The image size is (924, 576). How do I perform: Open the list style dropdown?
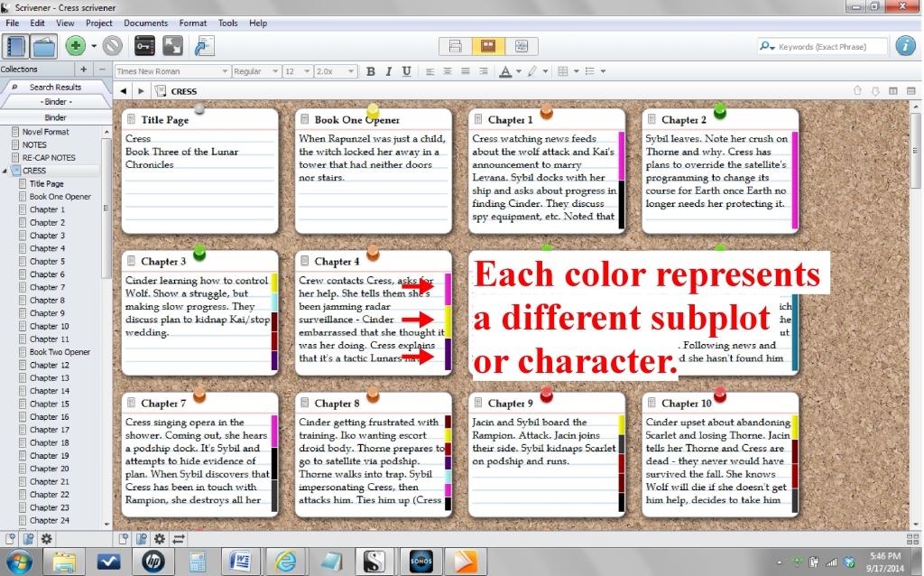click(x=602, y=71)
